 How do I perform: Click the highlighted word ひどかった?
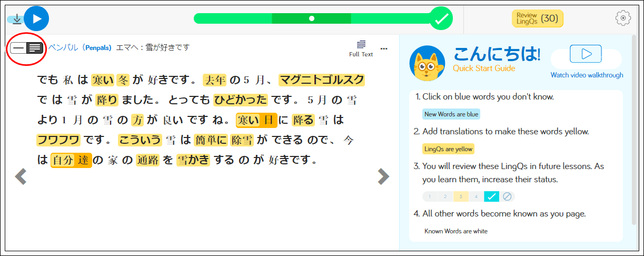coord(241,100)
